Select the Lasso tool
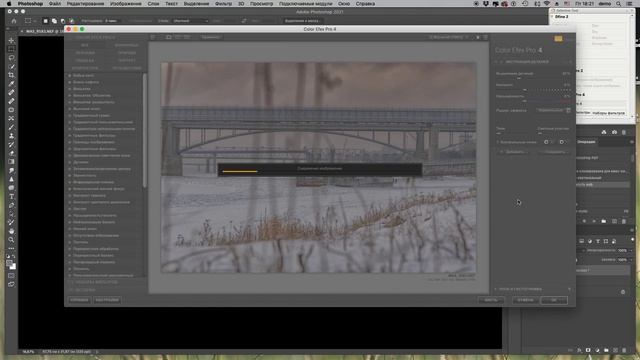Viewport: 640px width, 360px height. pyautogui.click(x=11, y=58)
